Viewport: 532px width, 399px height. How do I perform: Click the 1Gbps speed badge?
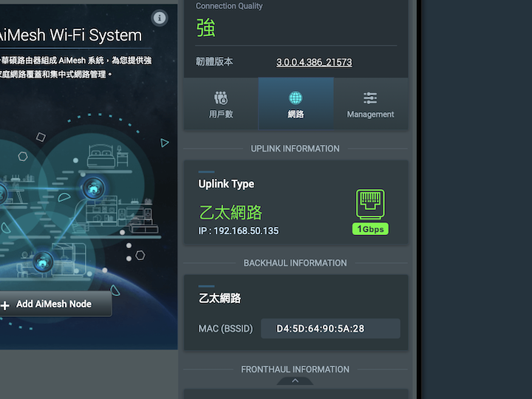pyautogui.click(x=370, y=229)
